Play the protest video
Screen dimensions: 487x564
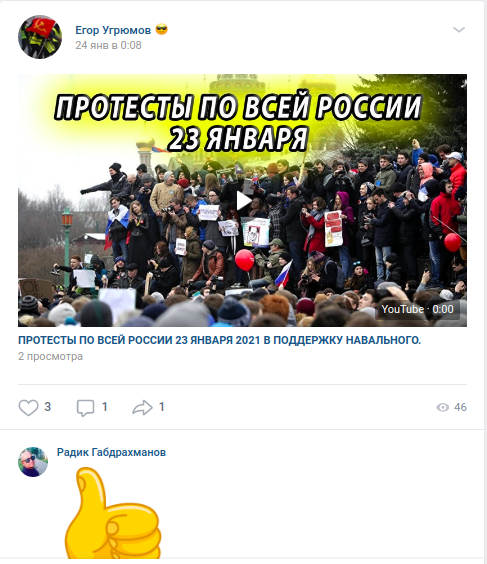(x=243, y=201)
